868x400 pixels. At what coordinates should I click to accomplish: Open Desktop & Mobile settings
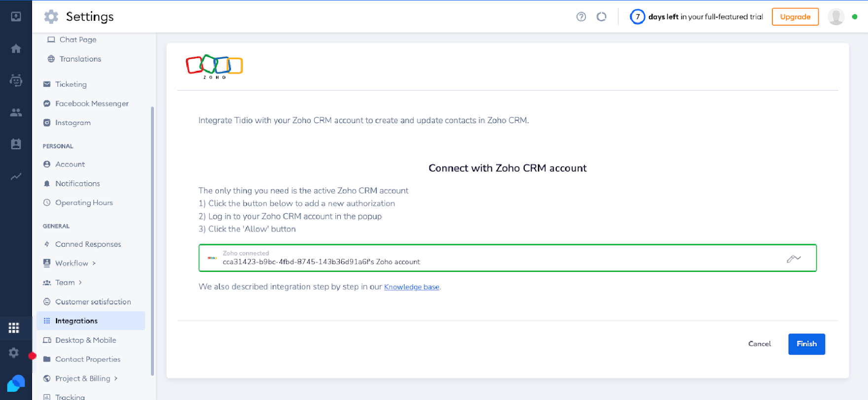[86, 340]
